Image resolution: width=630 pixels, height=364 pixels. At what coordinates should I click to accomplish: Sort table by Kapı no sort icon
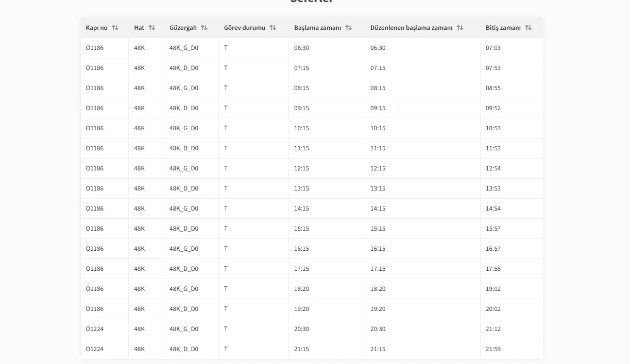click(x=115, y=28)
